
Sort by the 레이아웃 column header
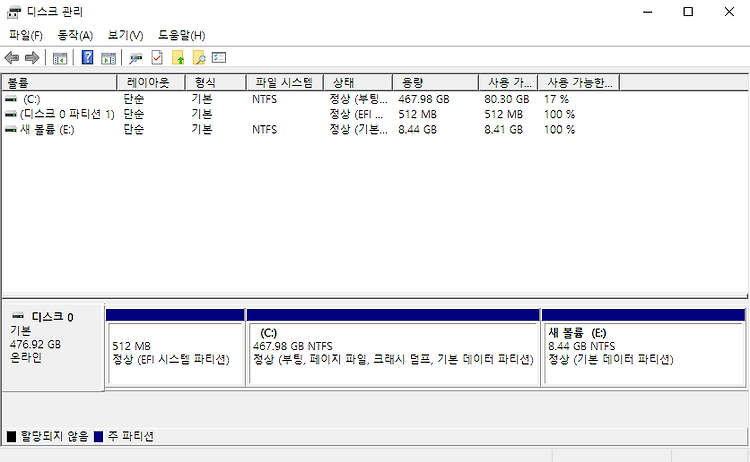151,83
